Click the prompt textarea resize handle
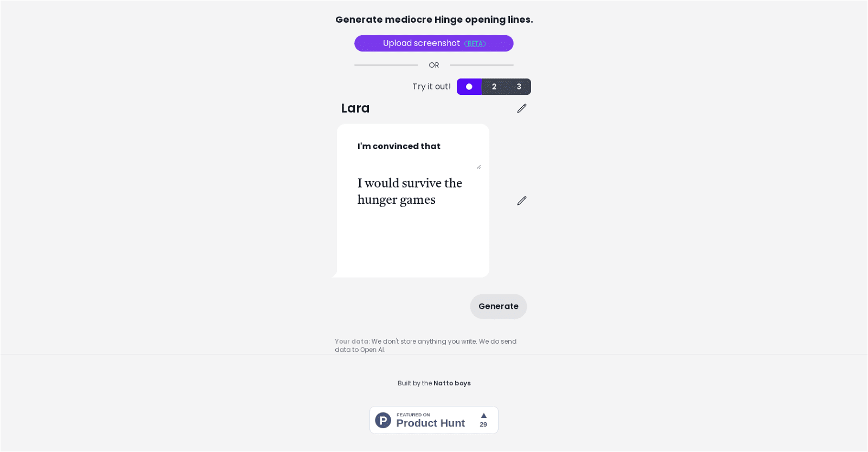Screen dimensions: 868x452 (x=478, y=167)
